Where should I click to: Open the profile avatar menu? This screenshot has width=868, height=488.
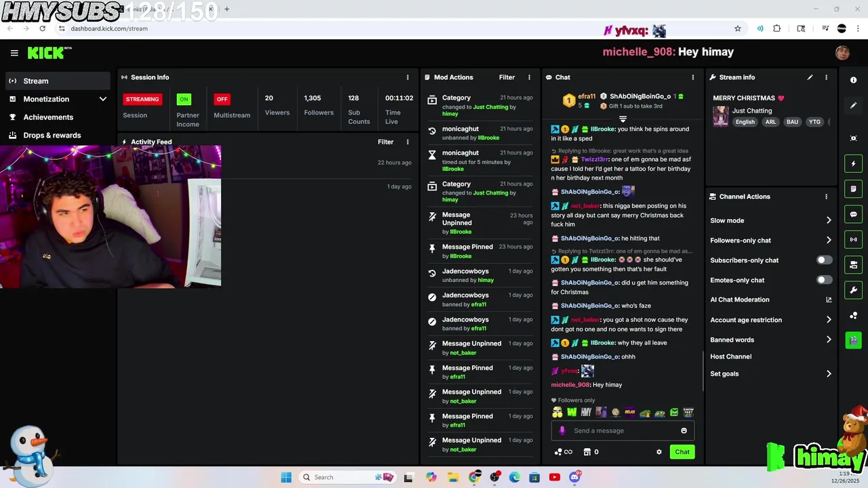point(842,53)
